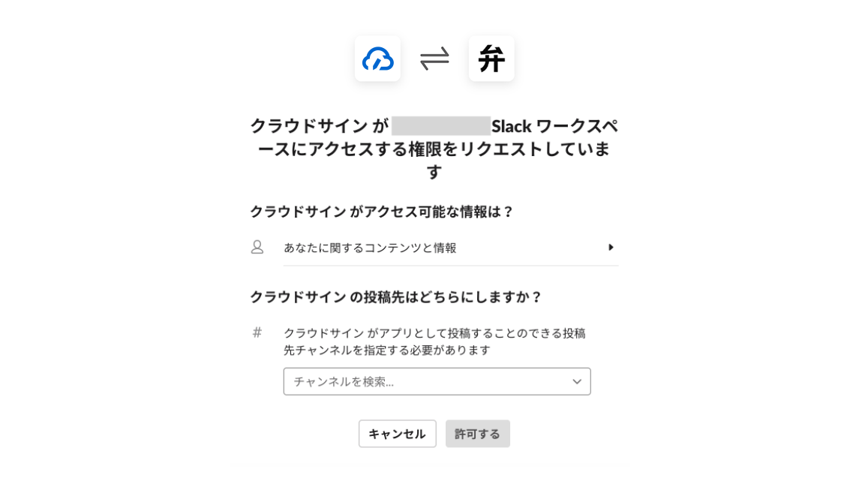Click the channel requirement description text
Image resolution: width=868 pixels, height=484 pixels.
[x=434, y=341]
